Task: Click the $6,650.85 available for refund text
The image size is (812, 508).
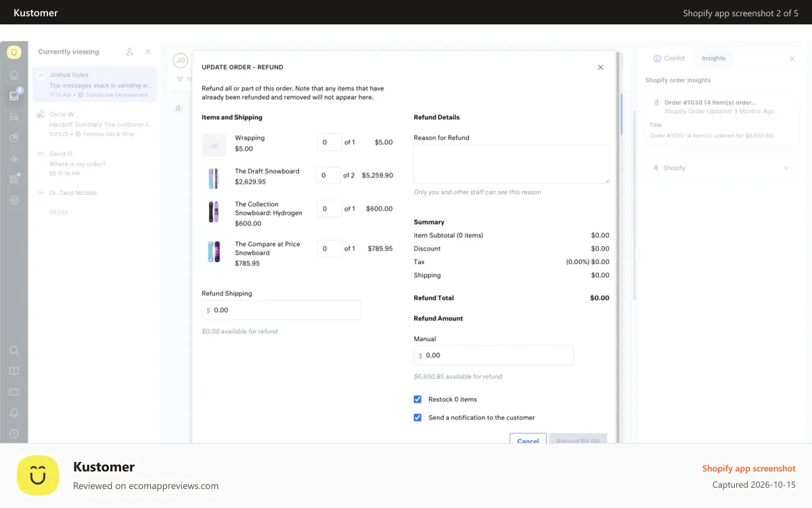Action: [458, 377]
